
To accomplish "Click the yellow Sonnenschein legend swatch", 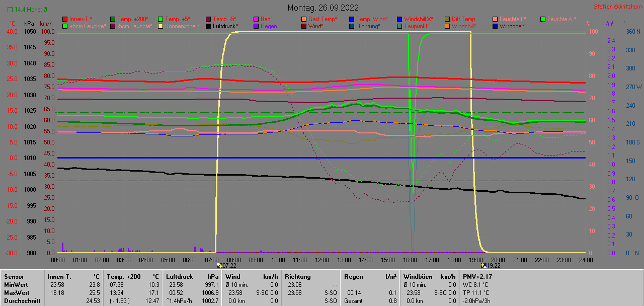I will coord(160,26).
